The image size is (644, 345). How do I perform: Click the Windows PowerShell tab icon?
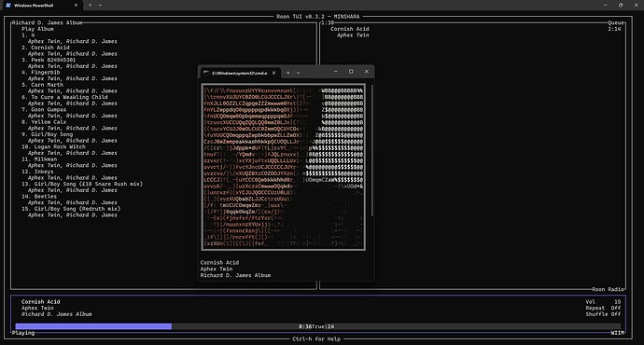(7, 6)
